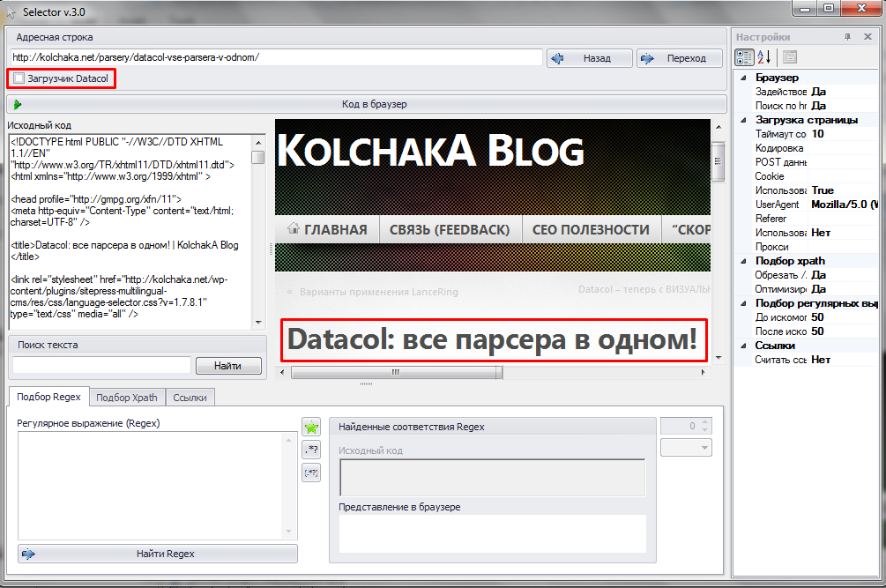Open the dropdown below the match counter
This screenshot has width=886, height=588.
click(x=686, y=448)
